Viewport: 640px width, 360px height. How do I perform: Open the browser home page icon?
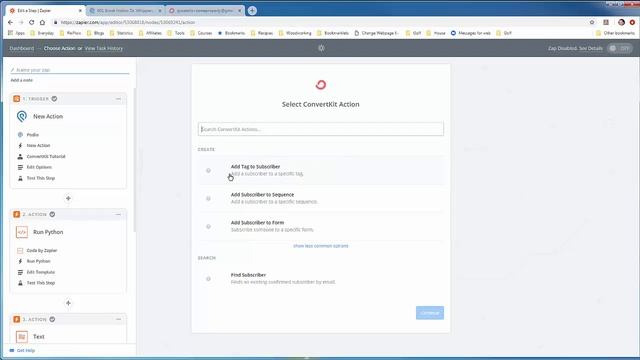(42, 22)
